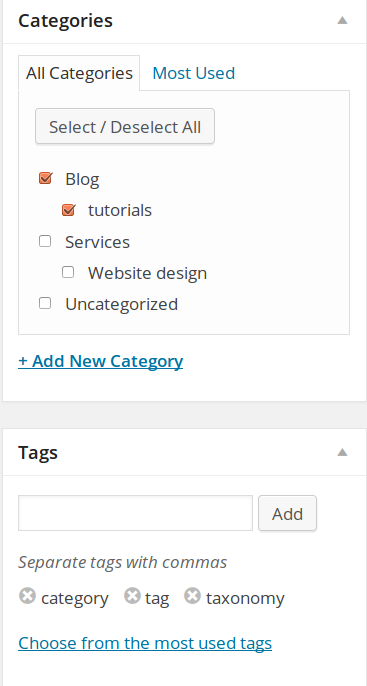Check the Uncategorized category
Viewport: 367px width, 686px height.
pos(45,303)
